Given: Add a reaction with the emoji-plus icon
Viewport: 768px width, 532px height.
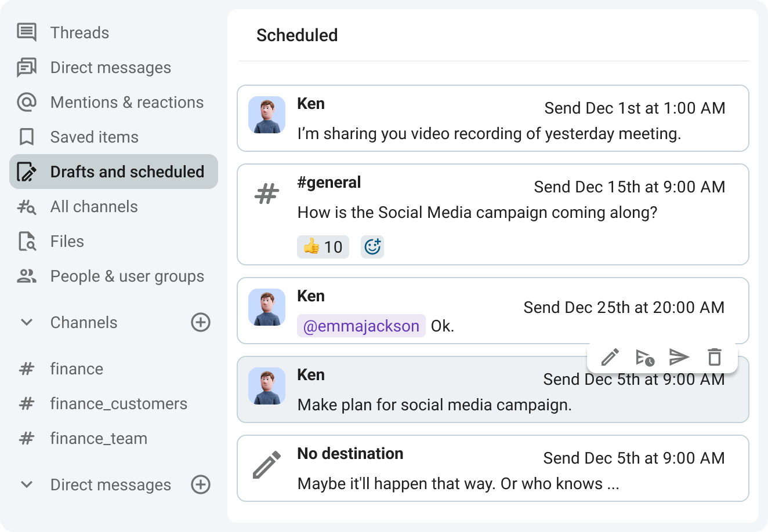Looking at the screenshot, I should pos(372,246).
